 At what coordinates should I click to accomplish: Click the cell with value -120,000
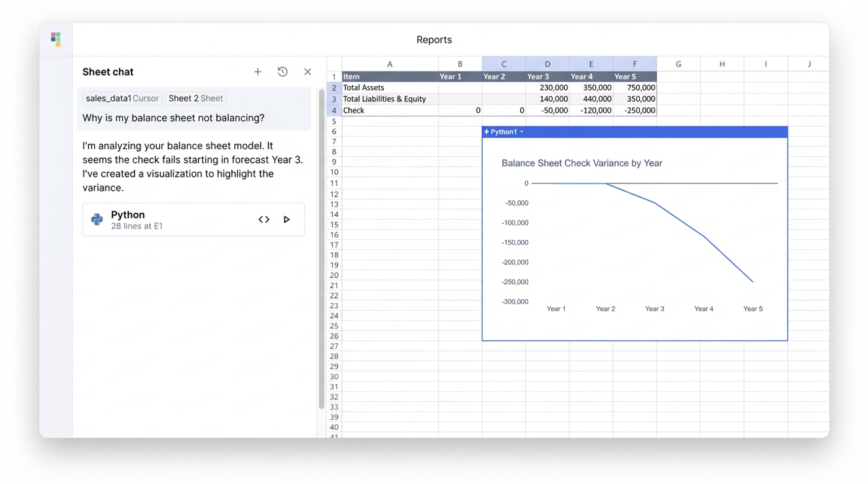(x=591, y=110)
